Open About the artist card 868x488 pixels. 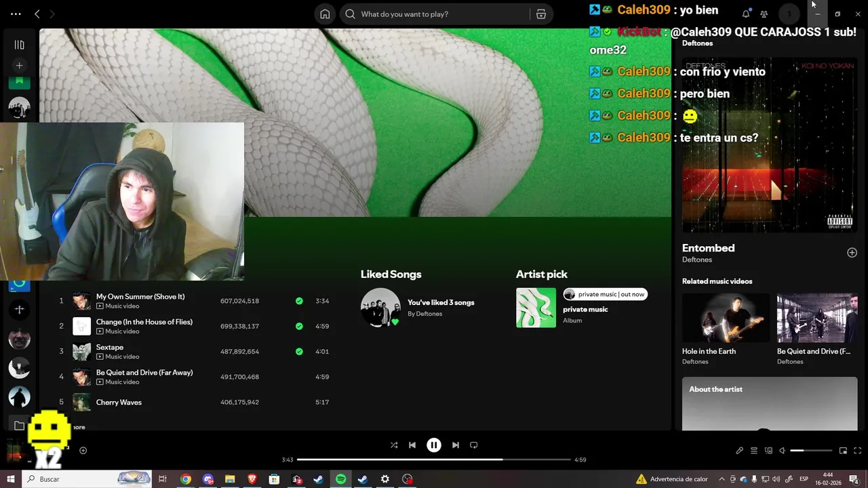pos(770,404)
